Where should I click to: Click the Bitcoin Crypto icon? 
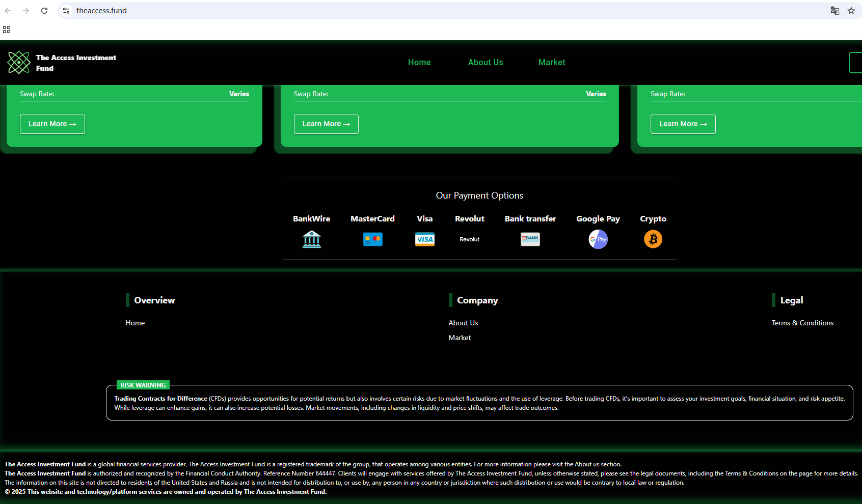(653, 239)
